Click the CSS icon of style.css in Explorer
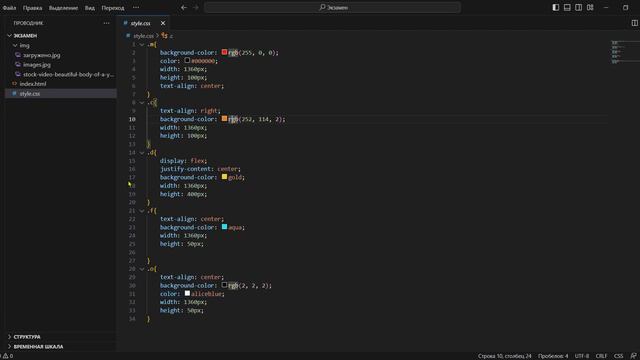This screenshot has height=360, width=640. point(15,93)
